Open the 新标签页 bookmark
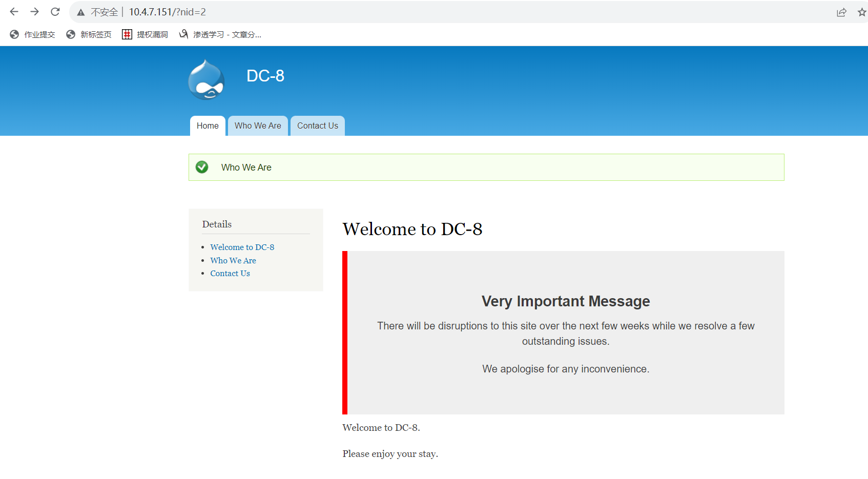 89,34
